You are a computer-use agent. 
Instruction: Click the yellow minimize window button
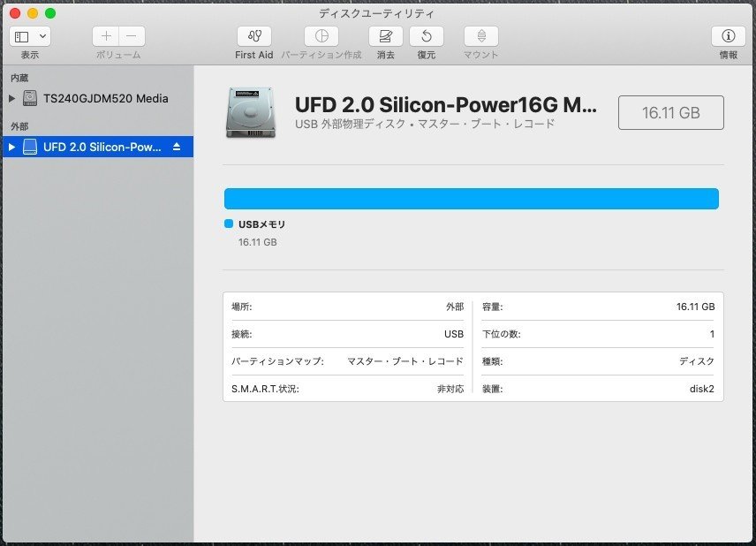33,13
